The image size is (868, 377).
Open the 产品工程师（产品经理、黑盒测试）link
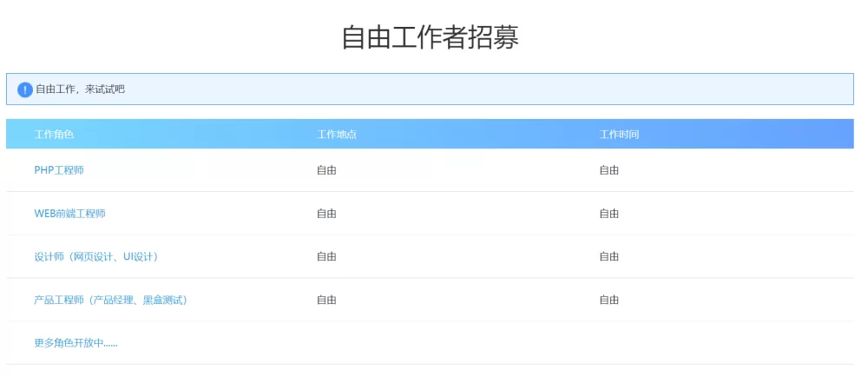coord(110,301)
